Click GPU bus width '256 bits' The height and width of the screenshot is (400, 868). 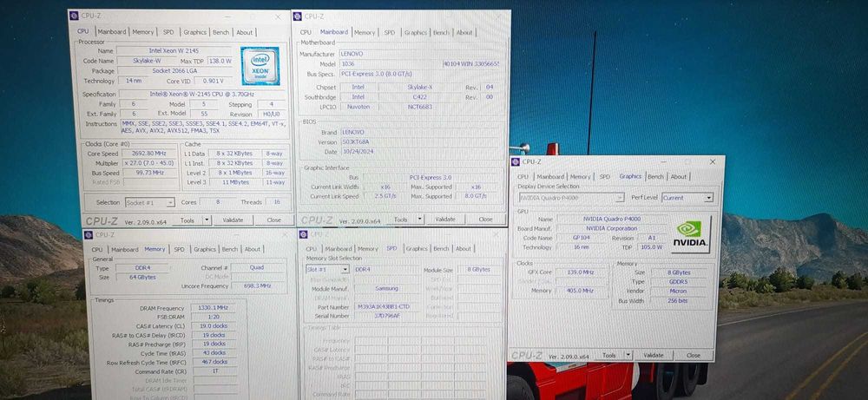coord(678,300)
